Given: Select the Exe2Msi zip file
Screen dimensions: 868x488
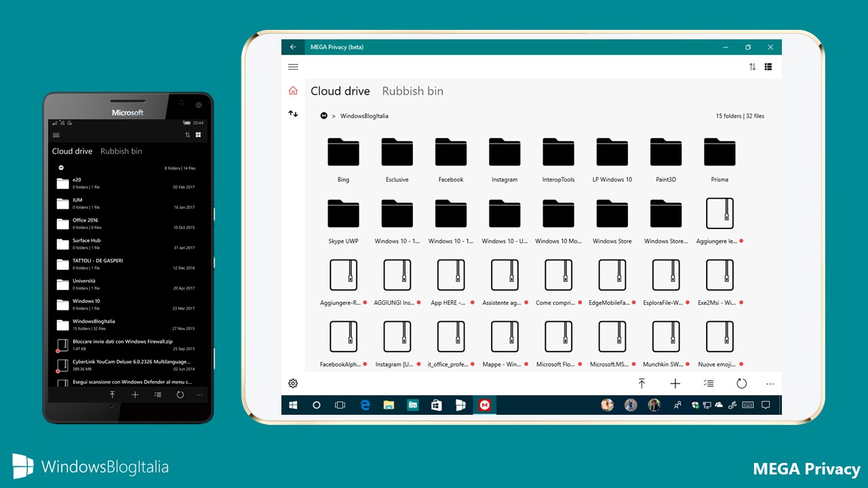Looking at the screenshot, I should 719,283.
